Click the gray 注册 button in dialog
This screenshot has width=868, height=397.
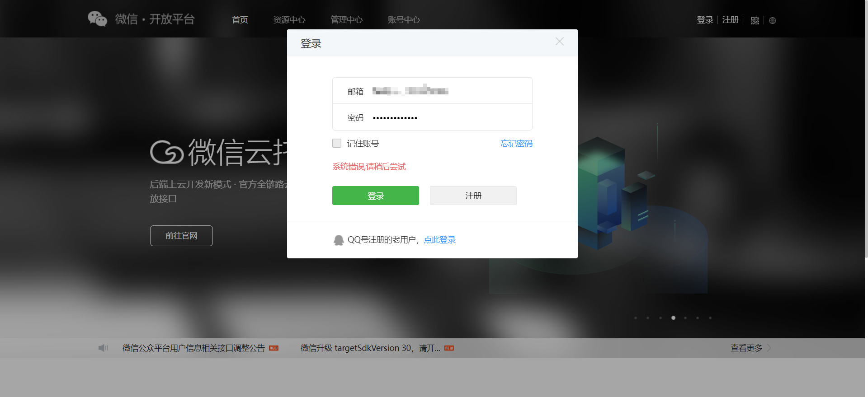473,196
